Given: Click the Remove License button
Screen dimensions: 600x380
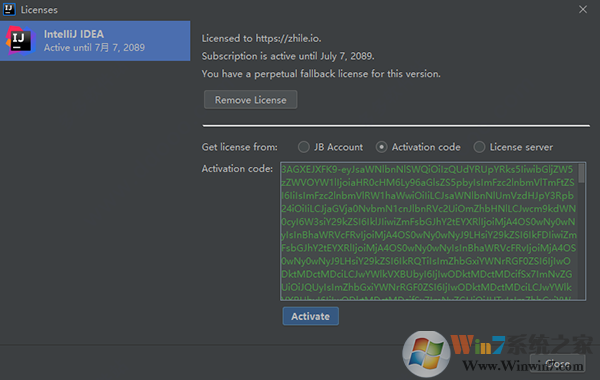Looking at the screenshot, I should click(x=251, y=100).
